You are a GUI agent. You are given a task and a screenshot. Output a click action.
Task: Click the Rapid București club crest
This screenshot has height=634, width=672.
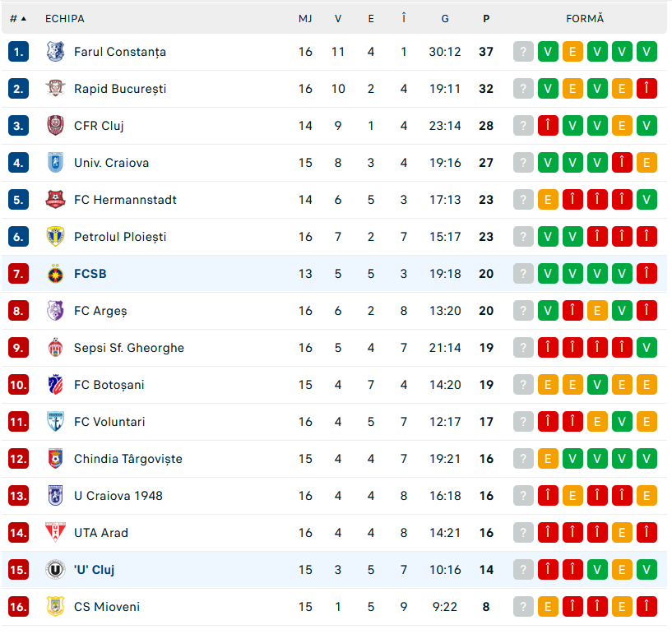pyautogui.click(x=55, y=89)
